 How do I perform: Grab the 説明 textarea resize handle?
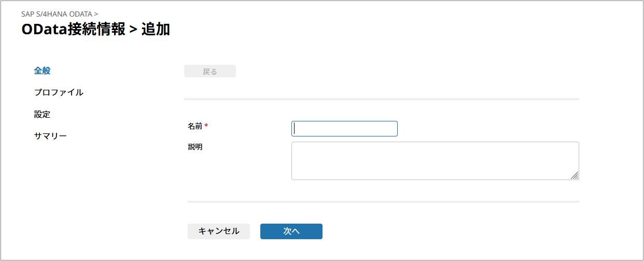click(x=575, y=176)
